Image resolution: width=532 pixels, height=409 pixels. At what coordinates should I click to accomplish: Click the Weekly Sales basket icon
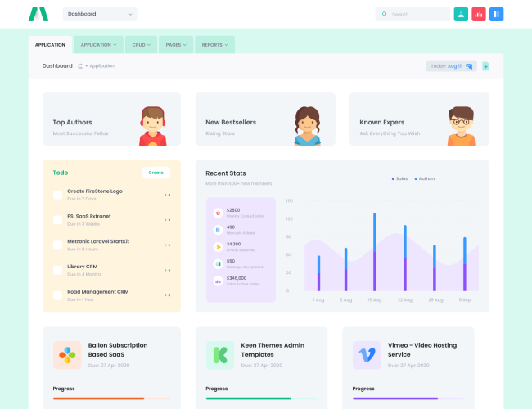pyautogui.click(x=218, y=213)
